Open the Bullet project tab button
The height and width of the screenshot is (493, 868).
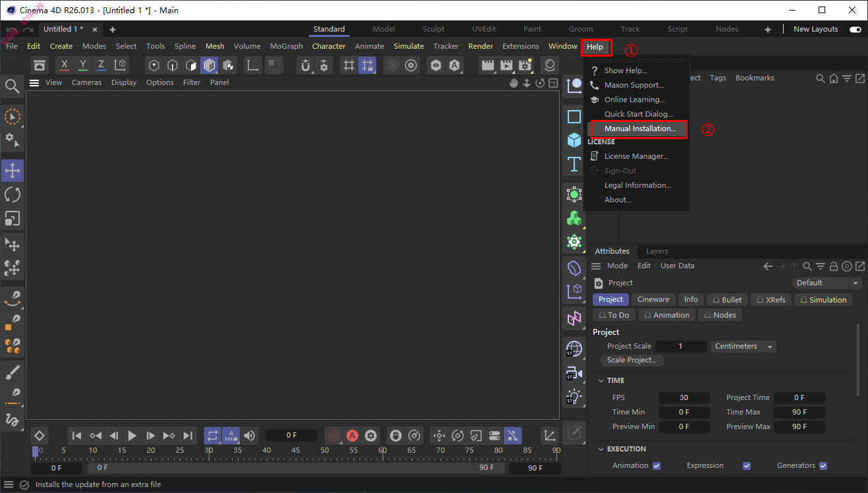point(727,299)
